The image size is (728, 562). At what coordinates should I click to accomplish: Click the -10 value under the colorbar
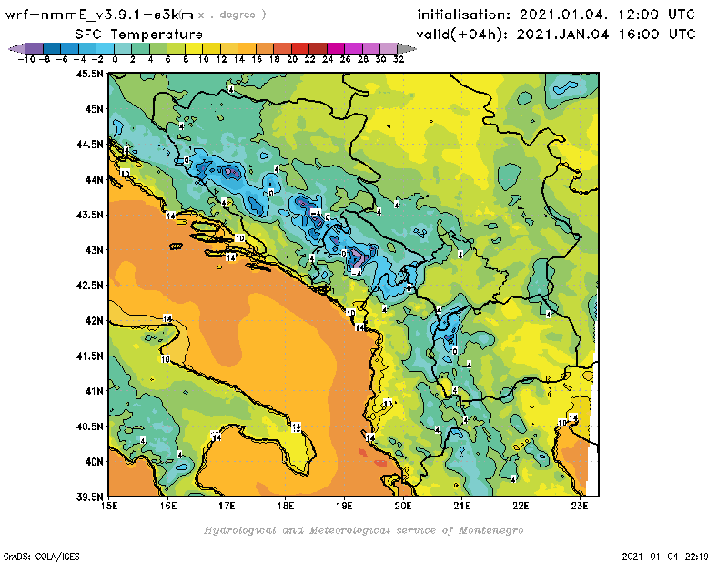(27, 59)
